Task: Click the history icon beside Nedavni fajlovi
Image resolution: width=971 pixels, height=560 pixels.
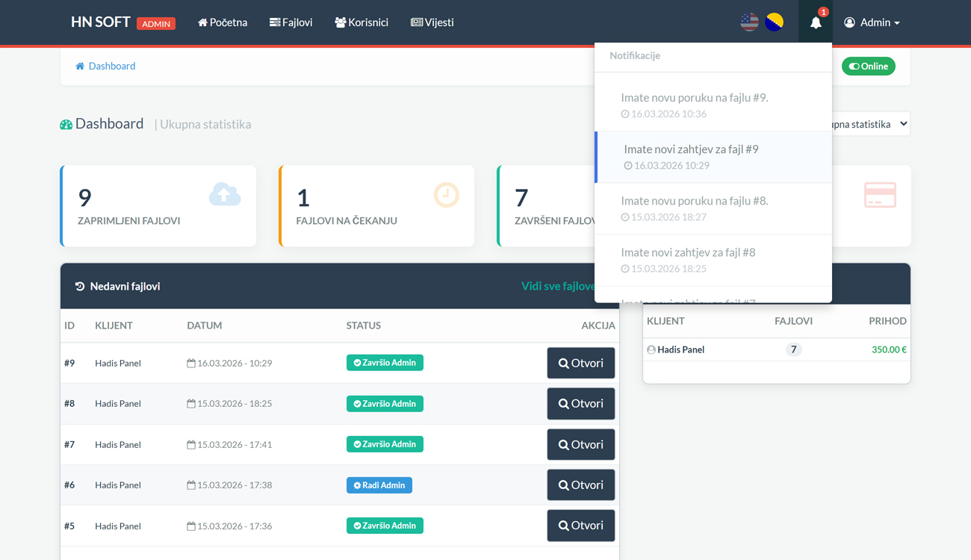Action: [80, 287]
